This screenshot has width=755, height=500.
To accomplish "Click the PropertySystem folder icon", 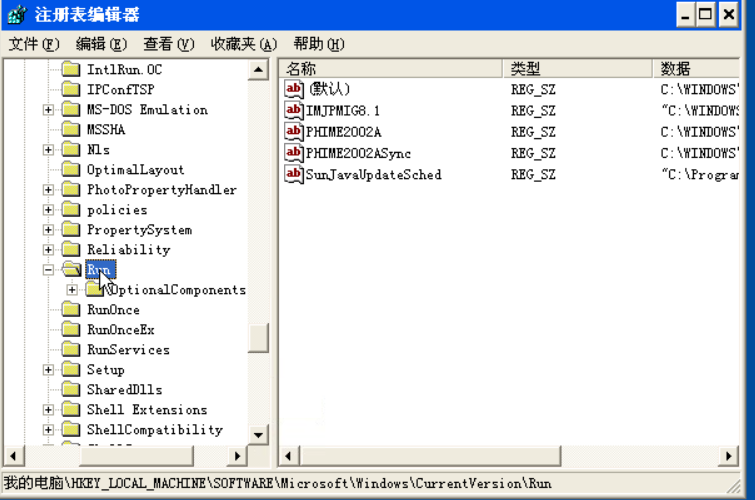I will point(71,229).
